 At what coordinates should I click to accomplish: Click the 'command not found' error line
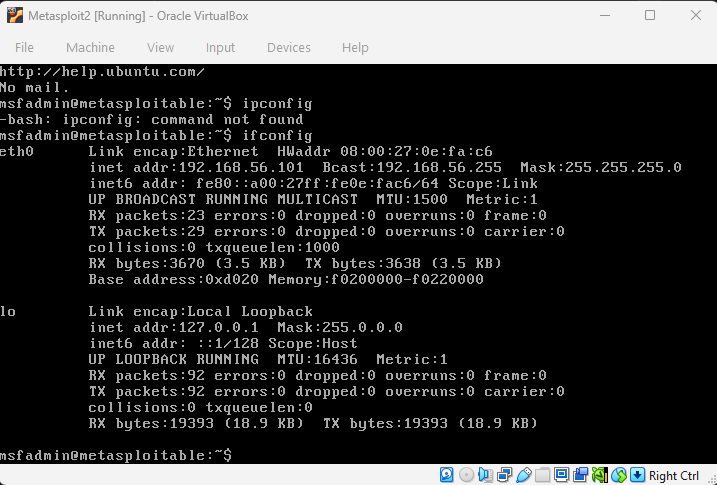[151, 120]
